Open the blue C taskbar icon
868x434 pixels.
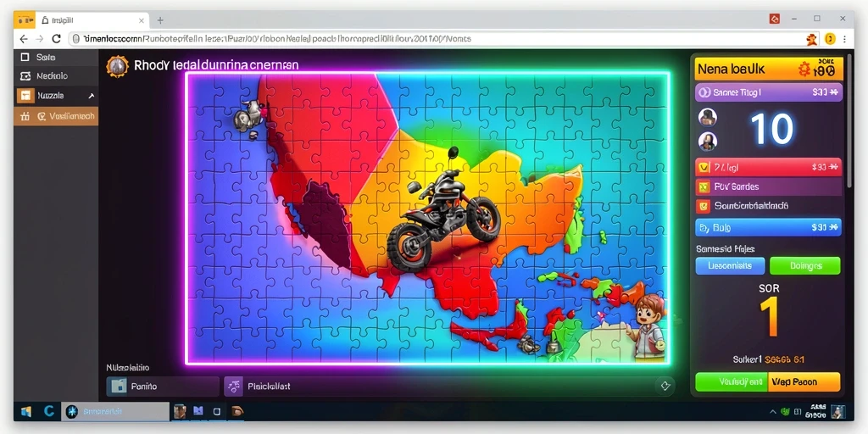click(48, 411)
